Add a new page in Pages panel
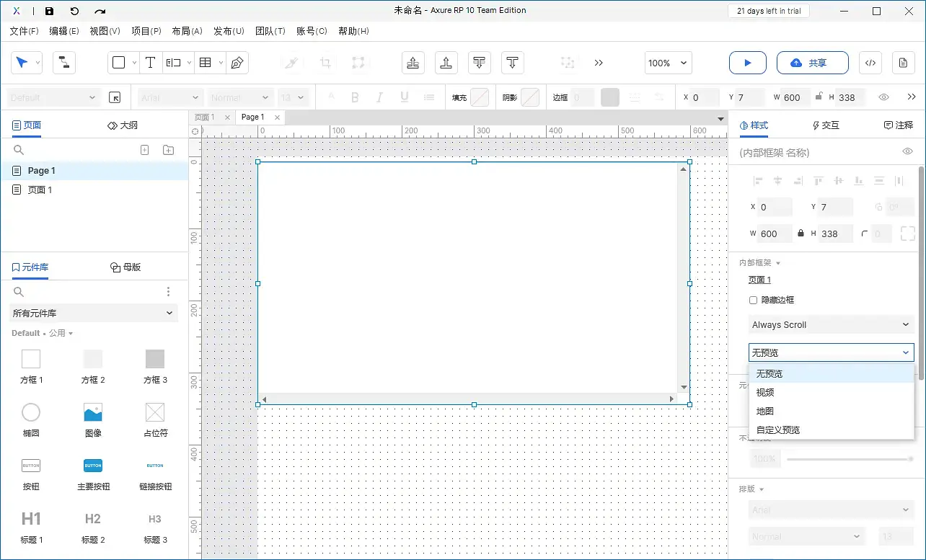This screenshot has width=926, height=560. tap(144, 150)
